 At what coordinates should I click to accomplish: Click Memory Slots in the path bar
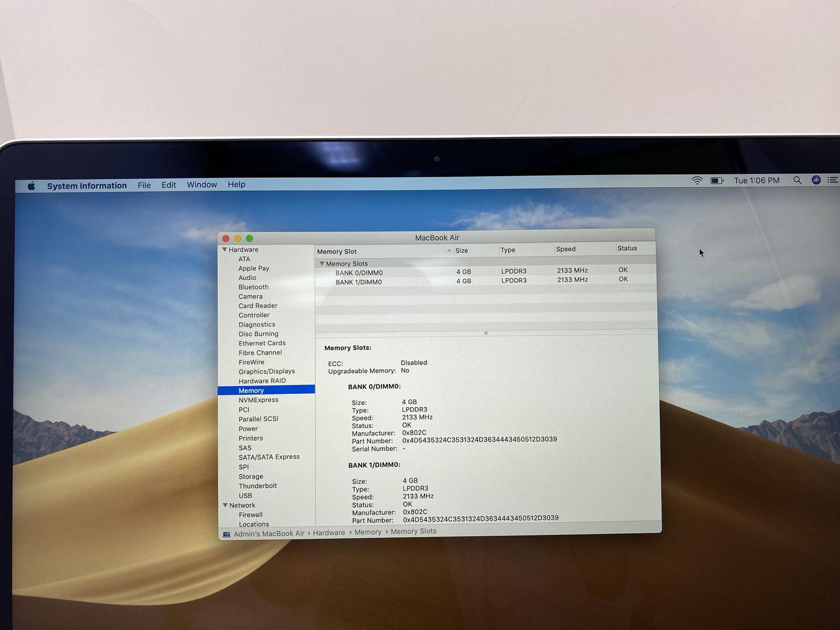414,531
